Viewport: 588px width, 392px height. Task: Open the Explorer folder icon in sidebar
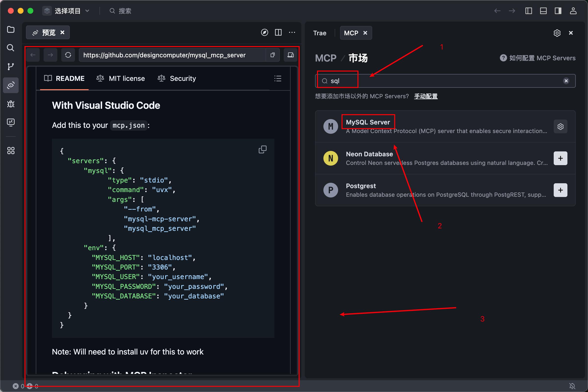(x=11, y=29)
